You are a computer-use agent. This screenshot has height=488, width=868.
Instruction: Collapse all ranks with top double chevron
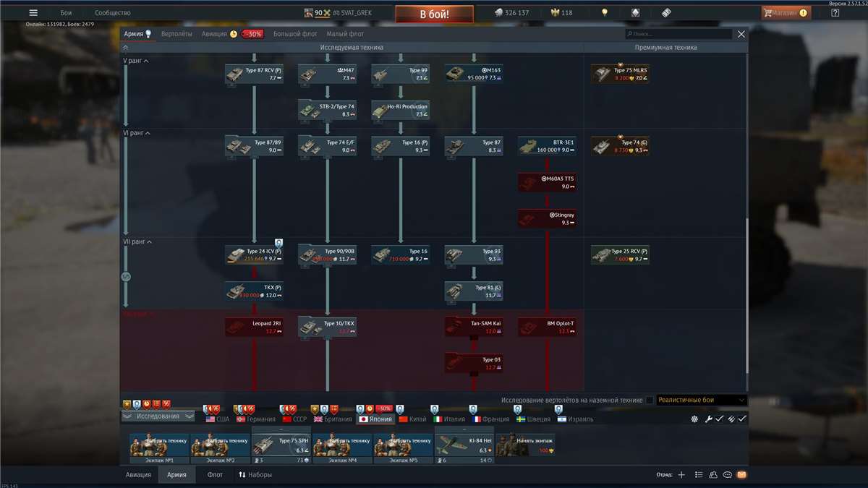[126, 48]
